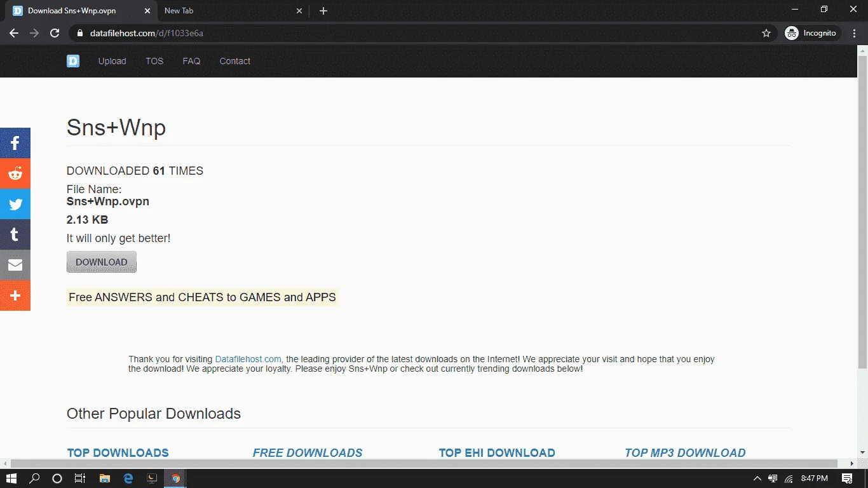This screenshot has width=868, height=488.
Task: Click the Sns+Wnp.ovpn file name text
Action: click(x=108, y=201)
